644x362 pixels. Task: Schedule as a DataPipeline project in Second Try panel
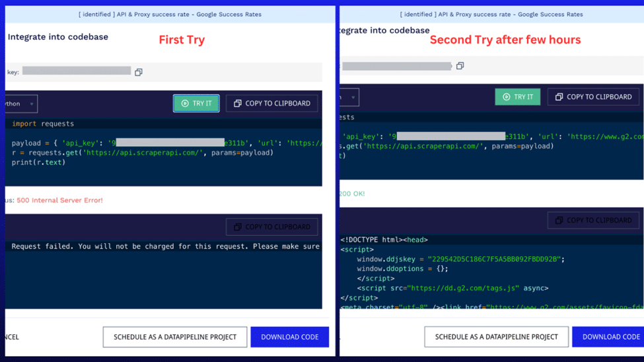pyautogui.click(x=497, y=337)
